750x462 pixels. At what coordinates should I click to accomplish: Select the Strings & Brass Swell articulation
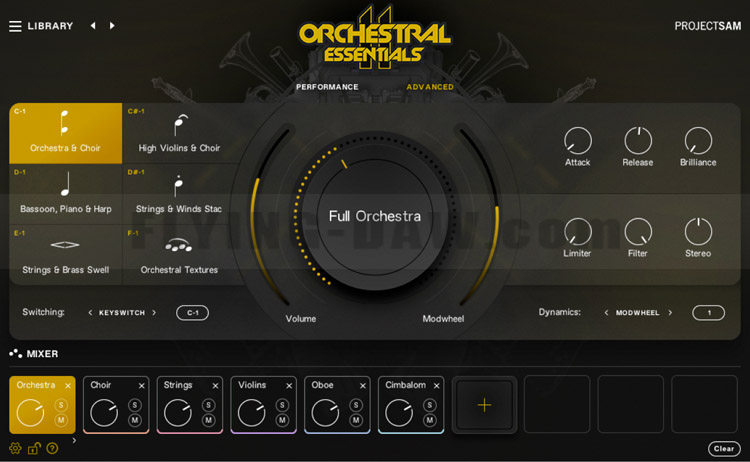pyautogui.click(x=66, y=255)
